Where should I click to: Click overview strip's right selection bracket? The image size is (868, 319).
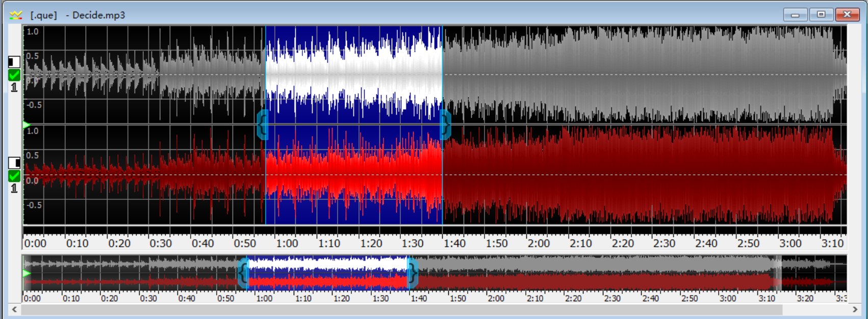413,273
